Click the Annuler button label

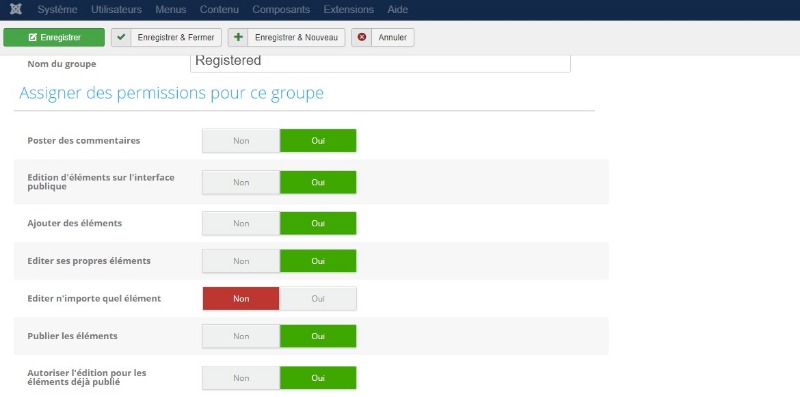393,37
